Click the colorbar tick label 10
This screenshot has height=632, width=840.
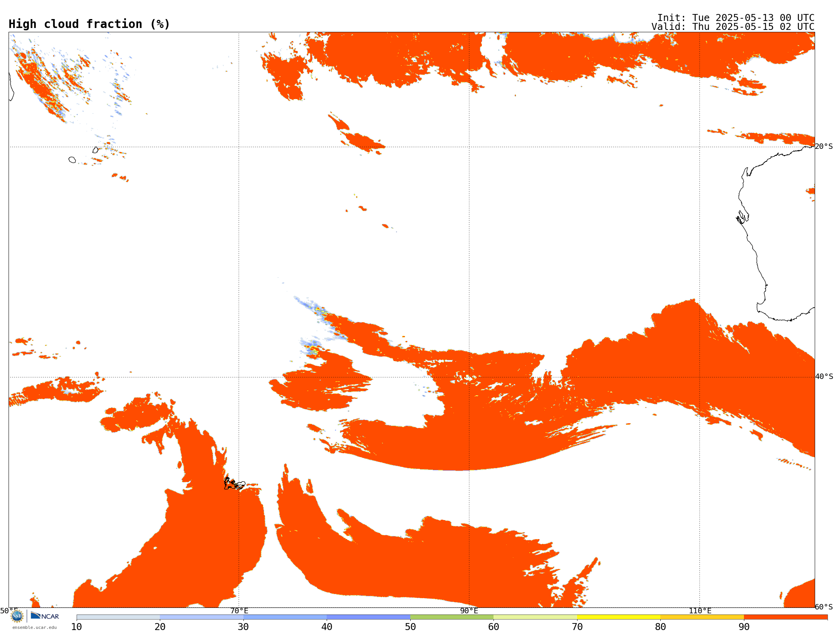pos(77,627)
